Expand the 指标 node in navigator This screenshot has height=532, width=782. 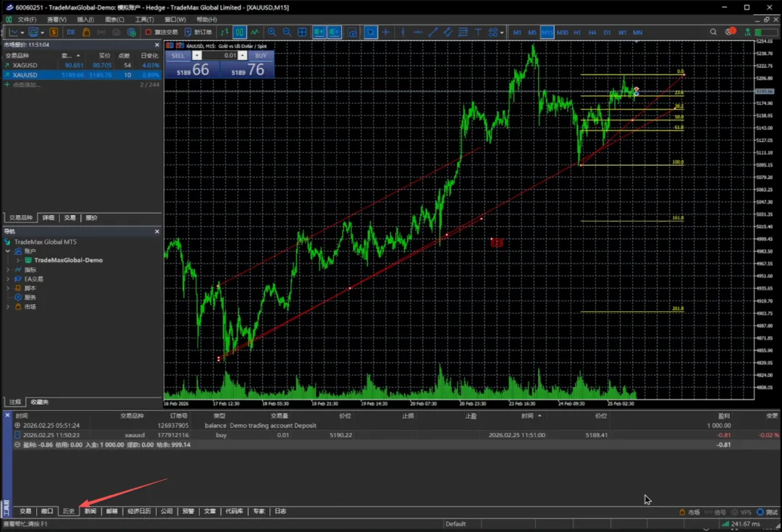[8, 269]
